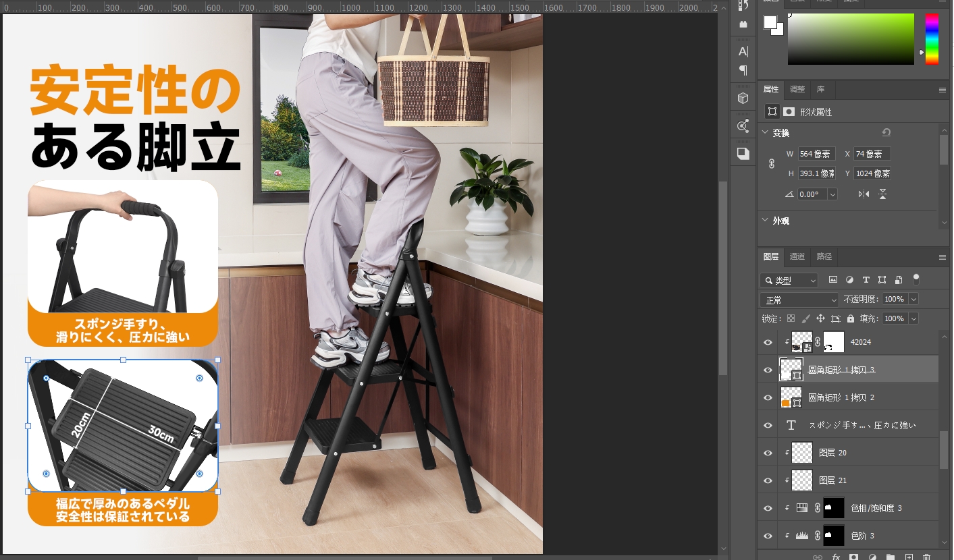Click the delete layer trash icon

click(x=927, y=557)
